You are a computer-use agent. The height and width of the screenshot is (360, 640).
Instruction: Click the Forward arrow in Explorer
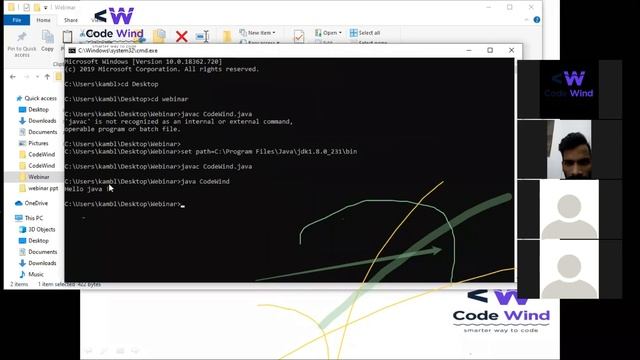27,77
